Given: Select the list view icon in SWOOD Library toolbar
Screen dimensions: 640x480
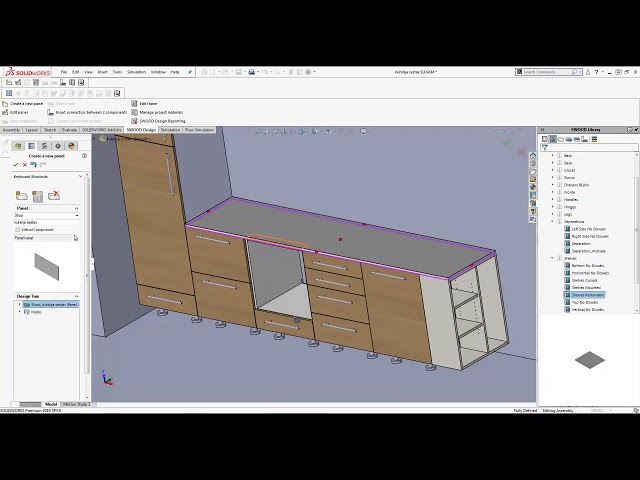Looking at the screenshot, I should (594, 139).
